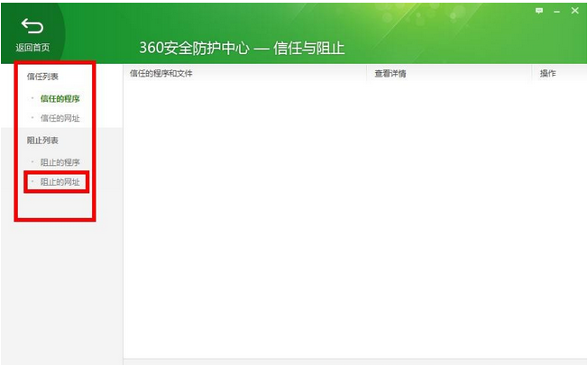Click the 返回首页 back arrow icon
The image size is (588, 365).
(32, 26)
